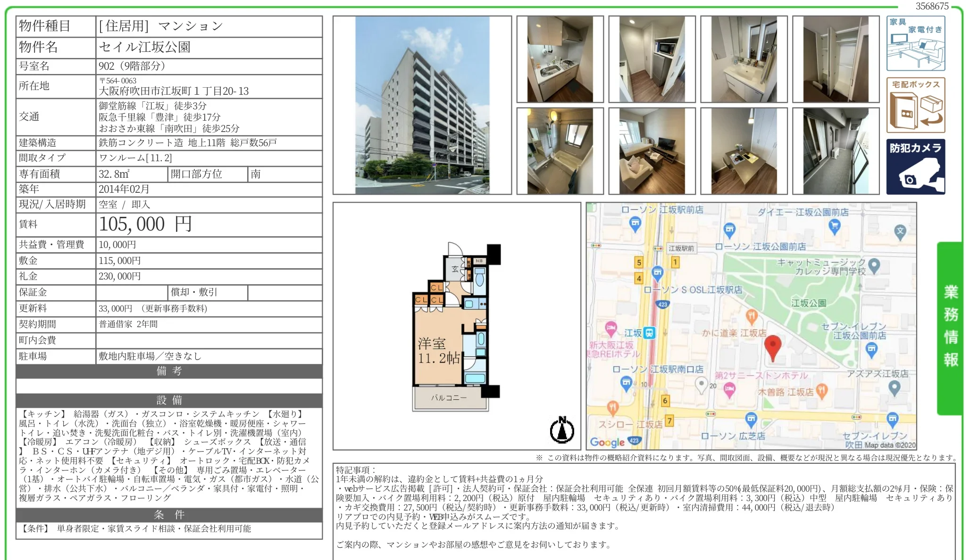Click the structure text 鉄筋コンクリート造 地上11階
The image size is (970, 560).
pos(162,142)
